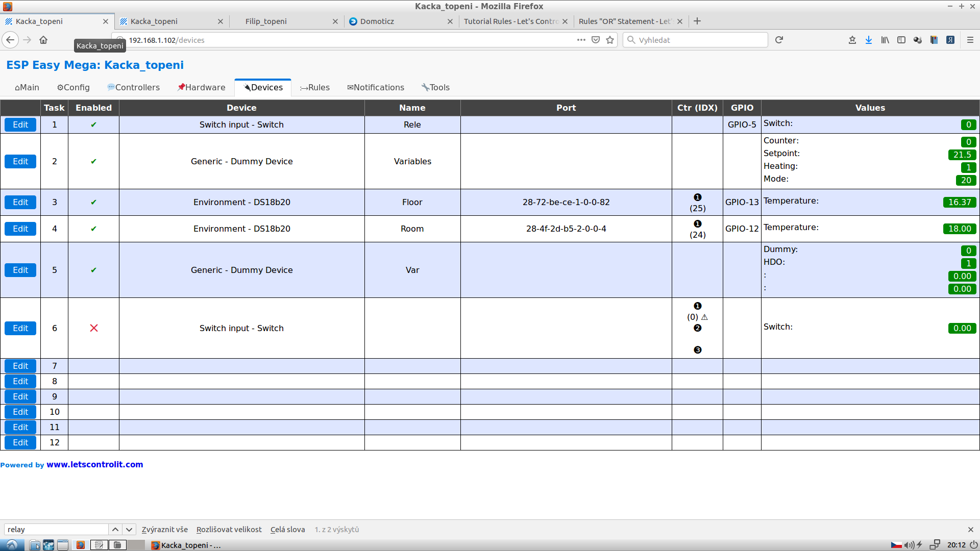
Task: Click Edit button for Task 5 Var device
Action: click(x=20, y=270)
